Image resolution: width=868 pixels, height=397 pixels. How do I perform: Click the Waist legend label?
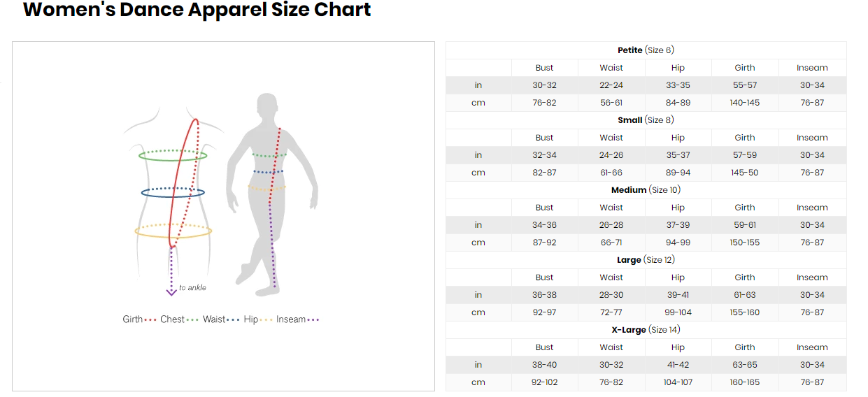[x=214, y=319]
